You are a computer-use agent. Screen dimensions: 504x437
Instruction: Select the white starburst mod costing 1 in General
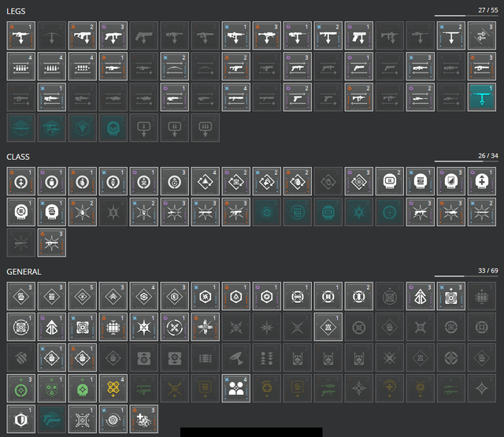click(144, 327)
